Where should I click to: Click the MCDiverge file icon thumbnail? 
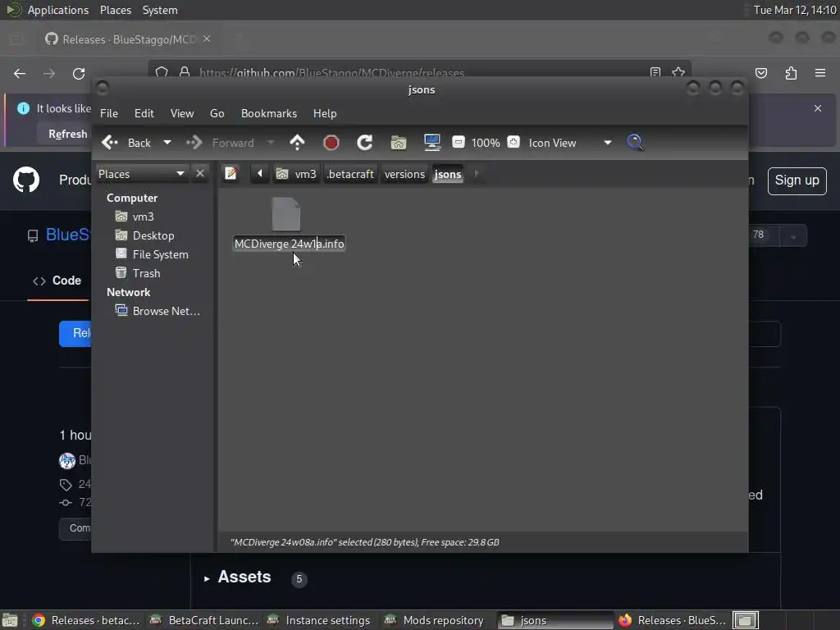coord(286,214)
